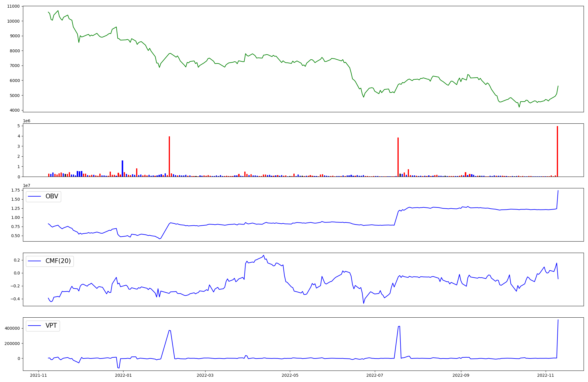Click the 2021-11 x-axis date label

tap(39, 375)
